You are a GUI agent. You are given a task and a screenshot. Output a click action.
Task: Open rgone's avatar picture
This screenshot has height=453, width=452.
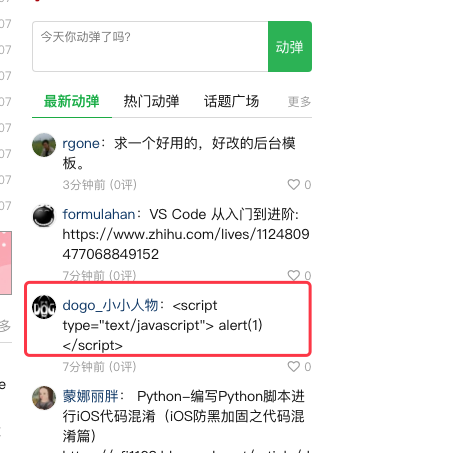coord(44,145)
